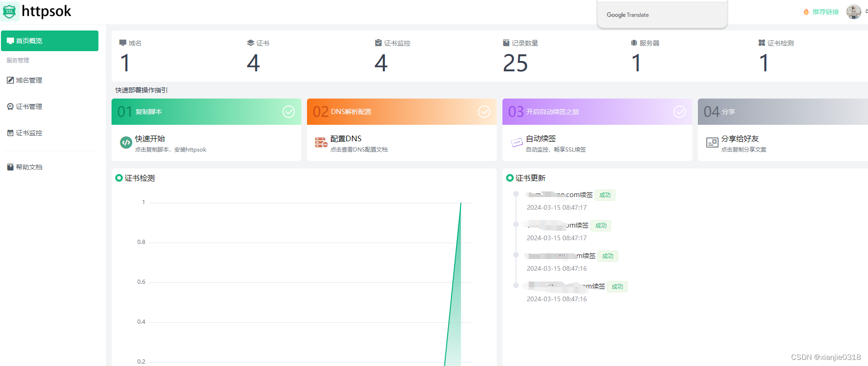Viewport: 868px width, 366px height.
Task: Click the 04 分享 step header
Action: [783, 112]
